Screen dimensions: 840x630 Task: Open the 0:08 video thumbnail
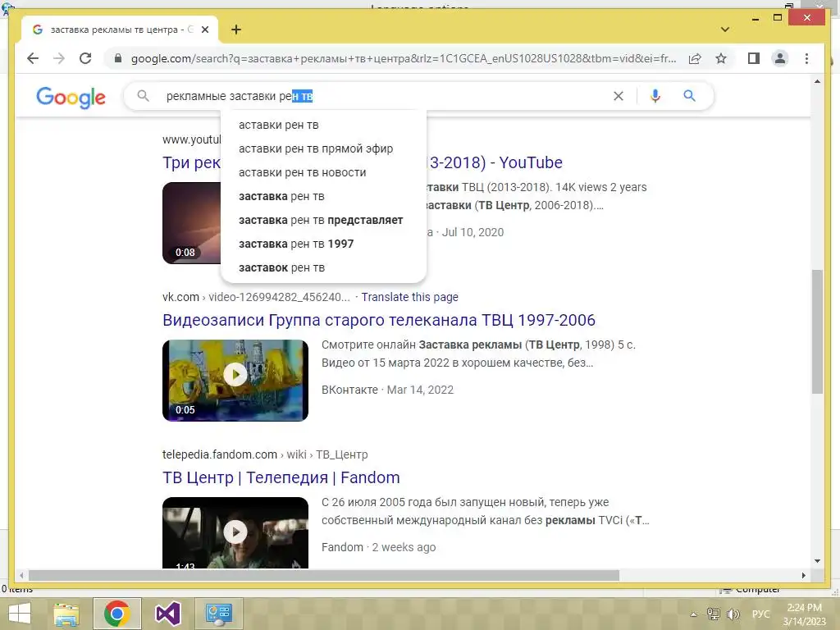192,223
